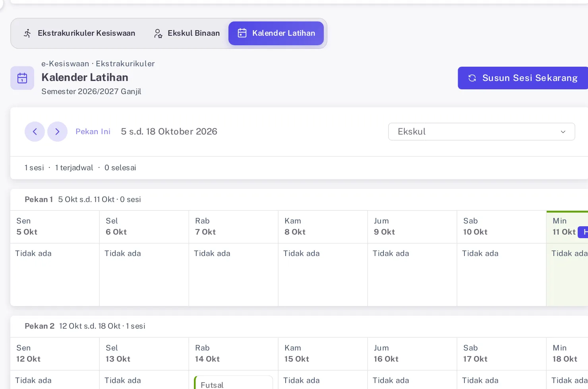Click the 'Pekan 2' week header

pyautogui.click(x=39, y=326)
